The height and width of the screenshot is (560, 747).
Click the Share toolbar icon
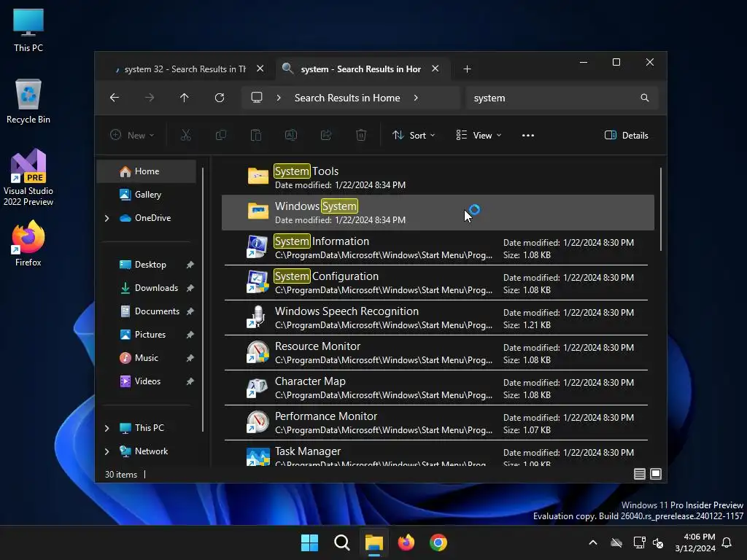326,135
